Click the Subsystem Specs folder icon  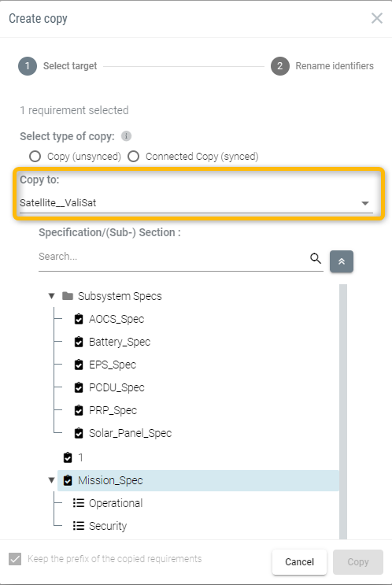(x=68, y=296)
